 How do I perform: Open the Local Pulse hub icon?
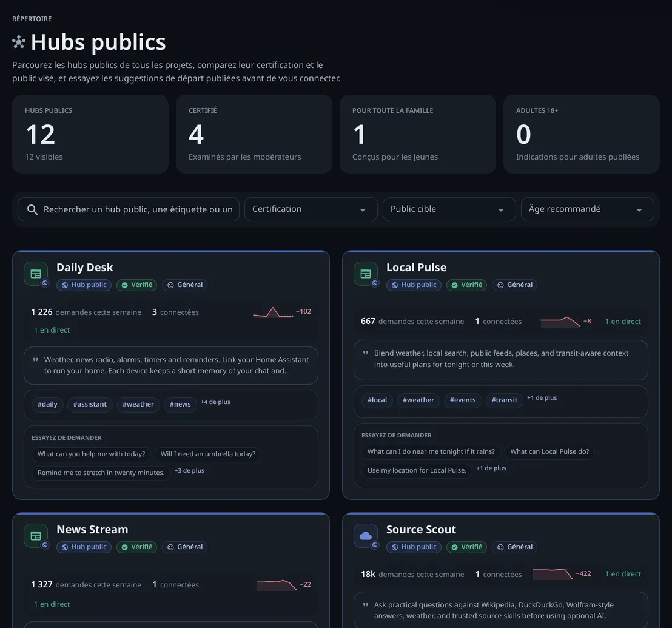[366, 274]
